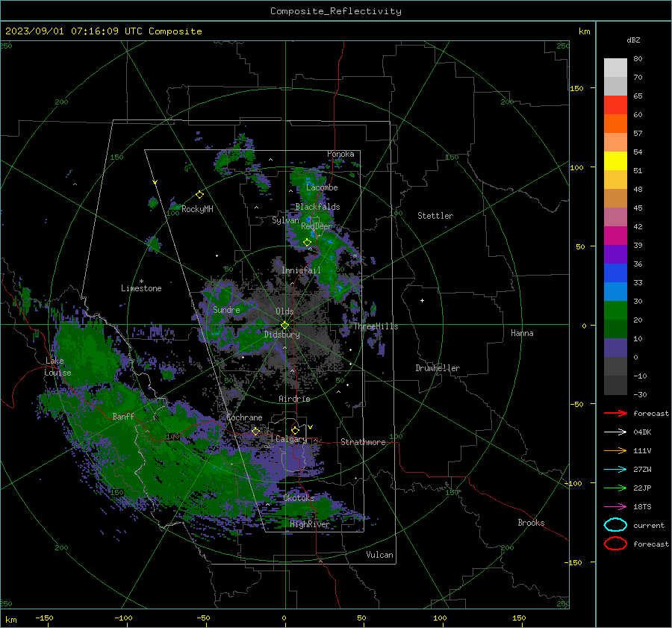Click the green 22JP arrow legend icon
Screen dimensions: 672x628
[615, 488]
